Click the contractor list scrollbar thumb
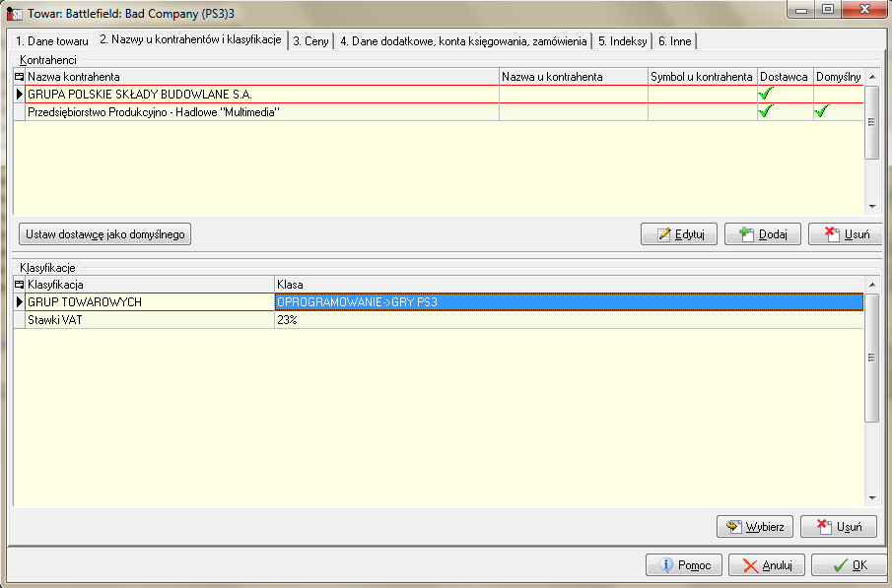Screen dimensions: 892x588 pyautogui.click(x=872, y=122)
